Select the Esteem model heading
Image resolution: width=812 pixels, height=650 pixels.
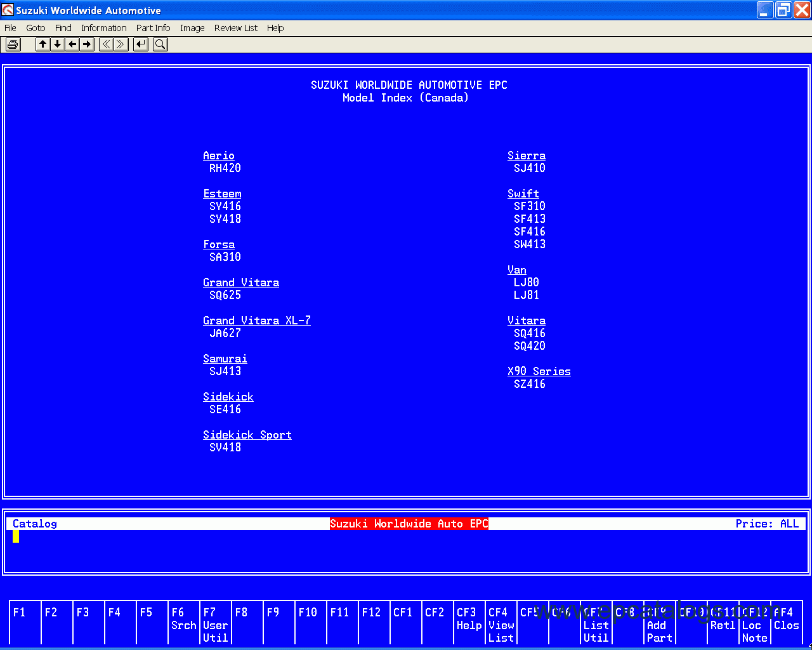tap(222, 194)
